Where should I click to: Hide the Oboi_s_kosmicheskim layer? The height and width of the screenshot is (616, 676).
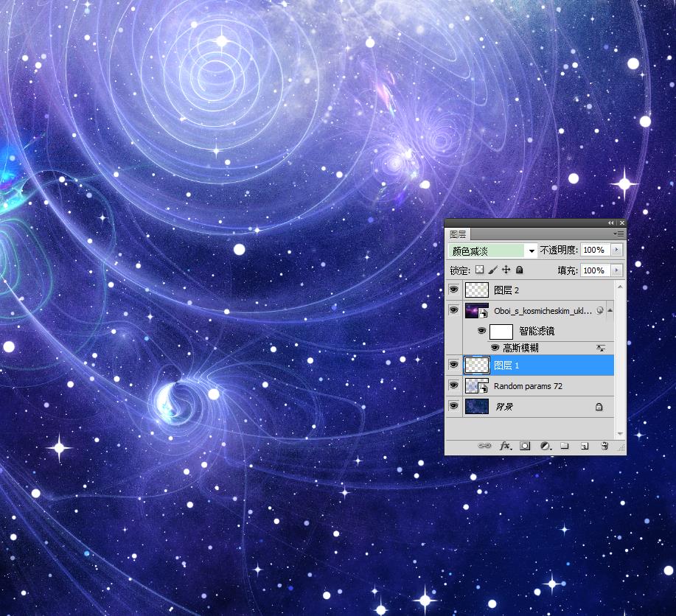[x=453, y=310]
